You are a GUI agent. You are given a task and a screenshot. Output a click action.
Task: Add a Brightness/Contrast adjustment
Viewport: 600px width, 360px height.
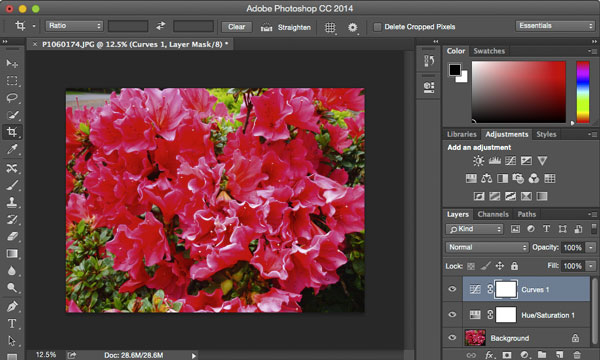(478, 161)
